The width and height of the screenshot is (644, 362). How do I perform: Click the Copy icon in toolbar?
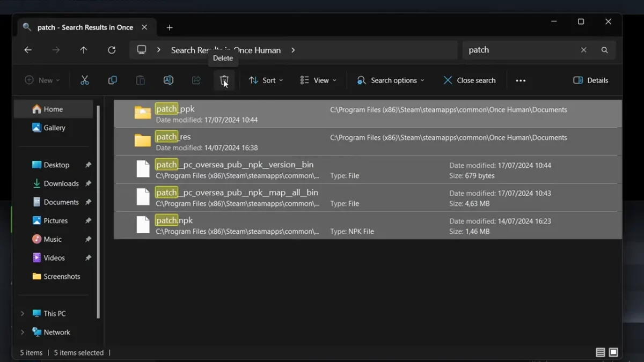pyautogui.click(x=112, y=80)
